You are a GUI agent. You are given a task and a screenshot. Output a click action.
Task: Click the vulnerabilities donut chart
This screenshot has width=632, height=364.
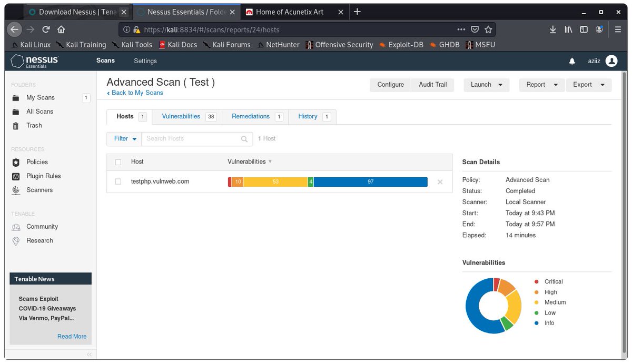coord(493,306)
